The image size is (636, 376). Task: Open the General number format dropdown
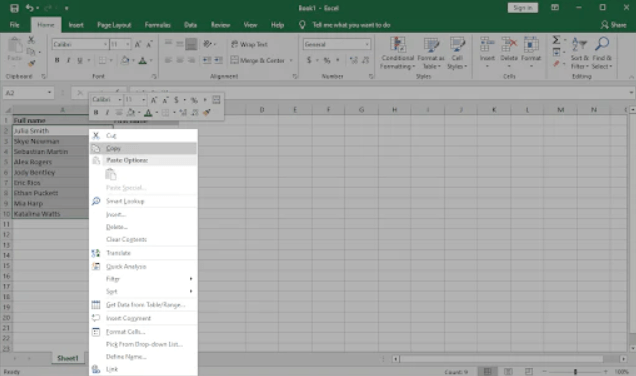[x=367, y=44]
